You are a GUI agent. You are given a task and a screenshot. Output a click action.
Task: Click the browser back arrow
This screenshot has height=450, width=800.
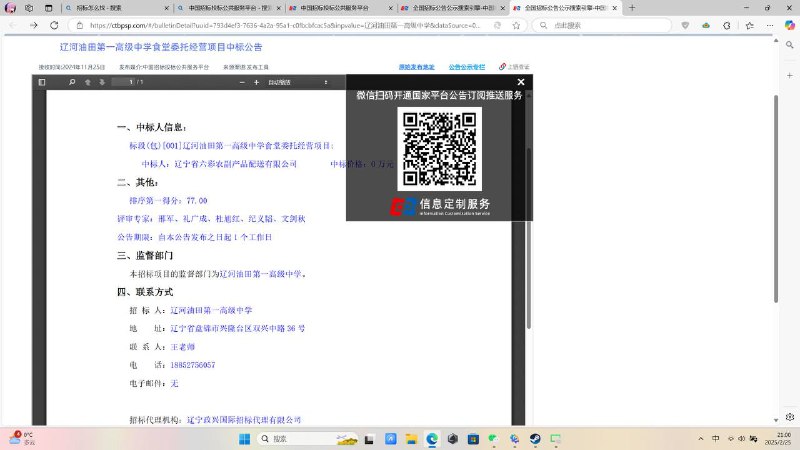coord(13,25)
